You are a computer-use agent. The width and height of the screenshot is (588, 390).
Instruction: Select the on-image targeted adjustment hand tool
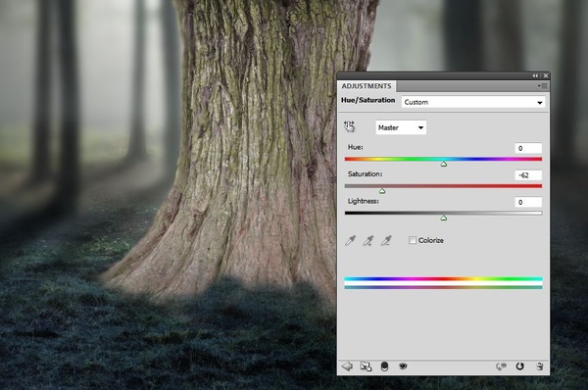point(349,126)
